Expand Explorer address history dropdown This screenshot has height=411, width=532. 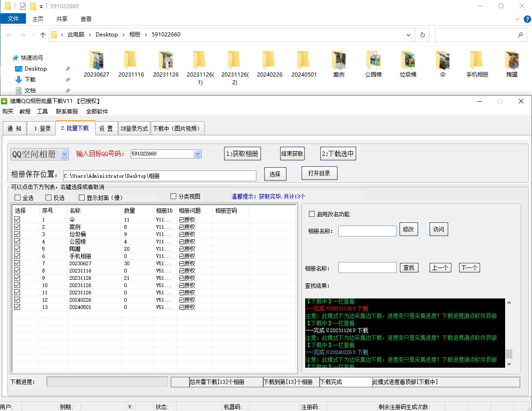pos(409,35)
